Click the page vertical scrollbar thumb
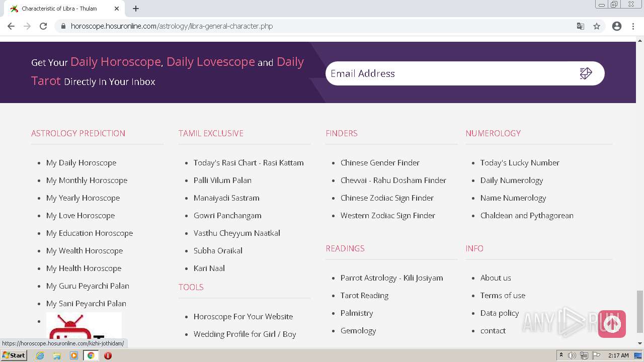The image size is (644, 362). point(640,311)
